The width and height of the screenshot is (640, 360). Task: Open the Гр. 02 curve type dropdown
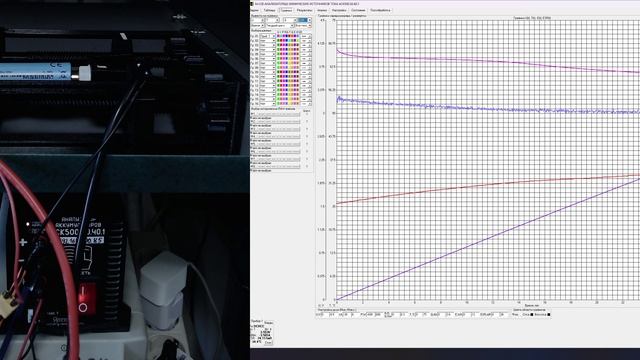coord(267,40)
